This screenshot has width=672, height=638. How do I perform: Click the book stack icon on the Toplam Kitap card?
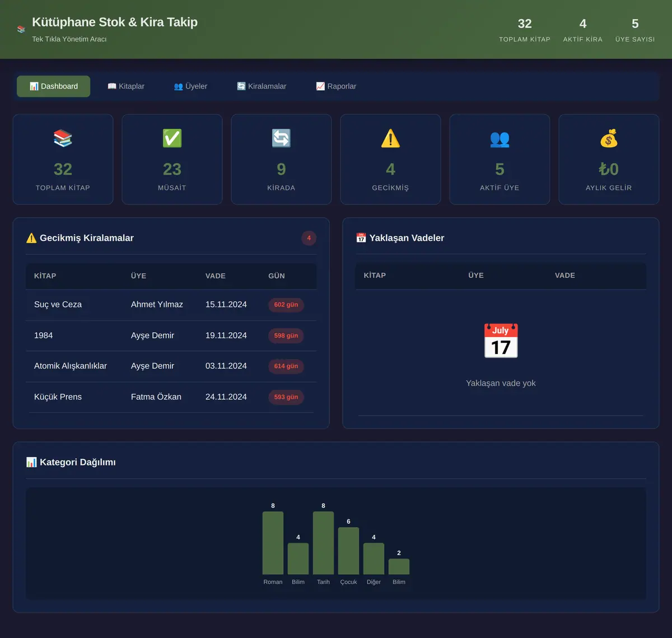pyautogui.click(x=63, y=138)
